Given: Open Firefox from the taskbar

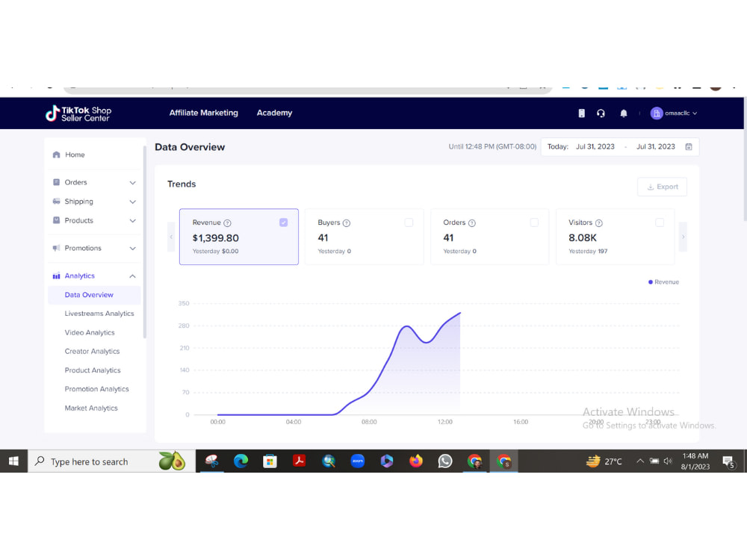Looking at the screenshot, I should [416, 461].
